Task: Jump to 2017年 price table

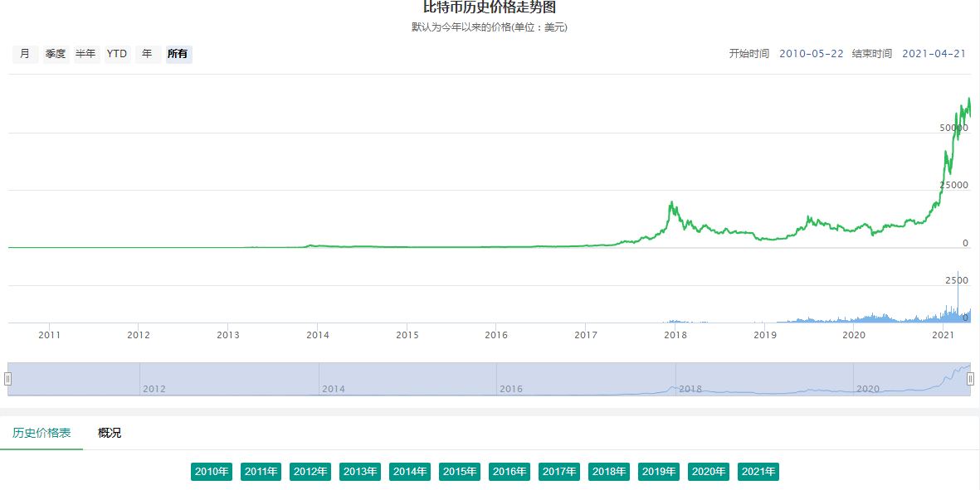Action: 558,472
